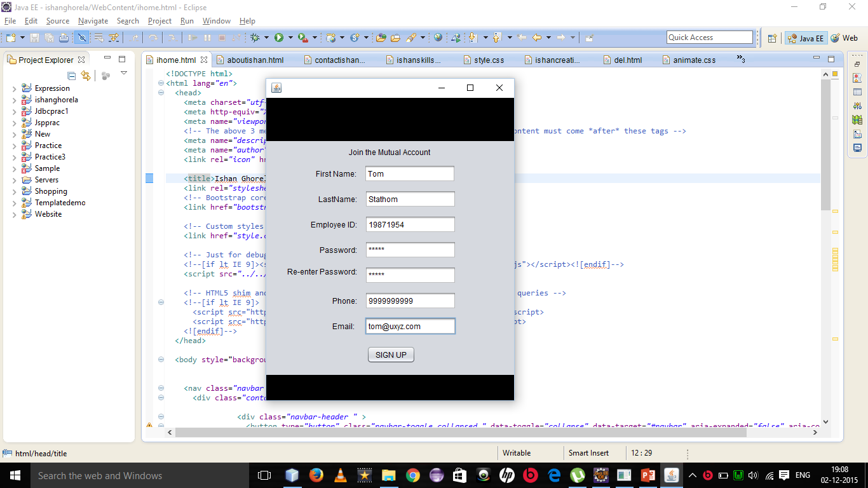Click the Search the web and Windows box

coord(140,475)
